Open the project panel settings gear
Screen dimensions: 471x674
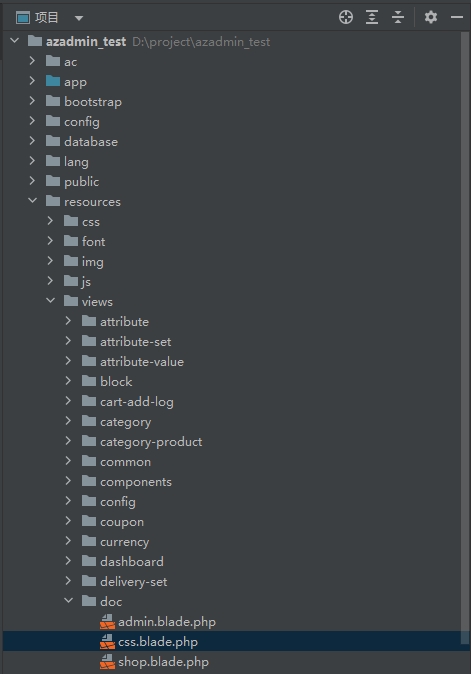(431, 17)
